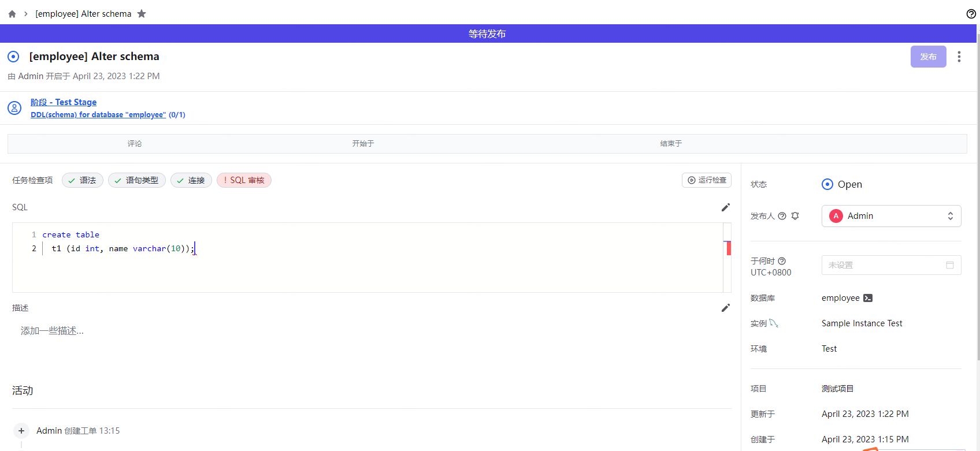
Task: Click the 开始于 column header
Action: pyautogui.click(x=363, y=144)
